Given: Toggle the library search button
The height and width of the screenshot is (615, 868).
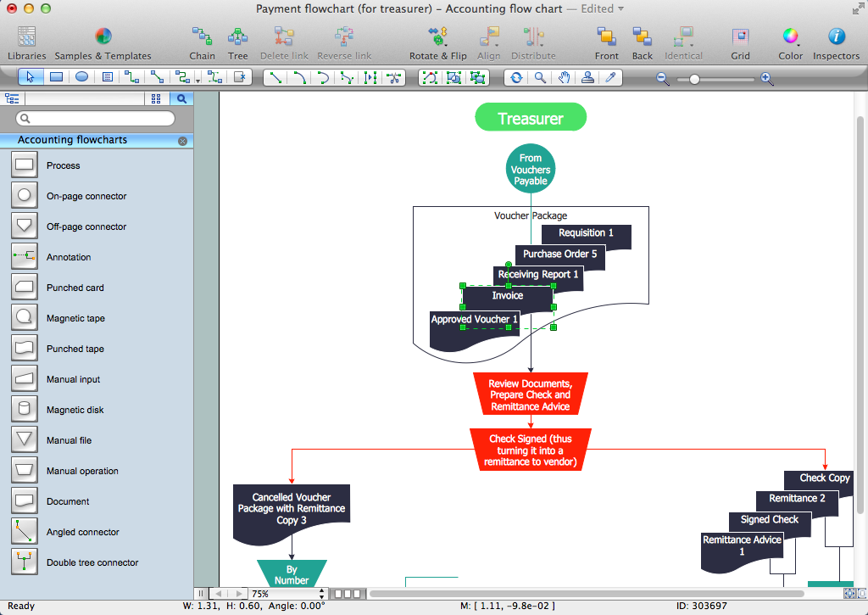Looking at the screenshot, I should 181,98.
